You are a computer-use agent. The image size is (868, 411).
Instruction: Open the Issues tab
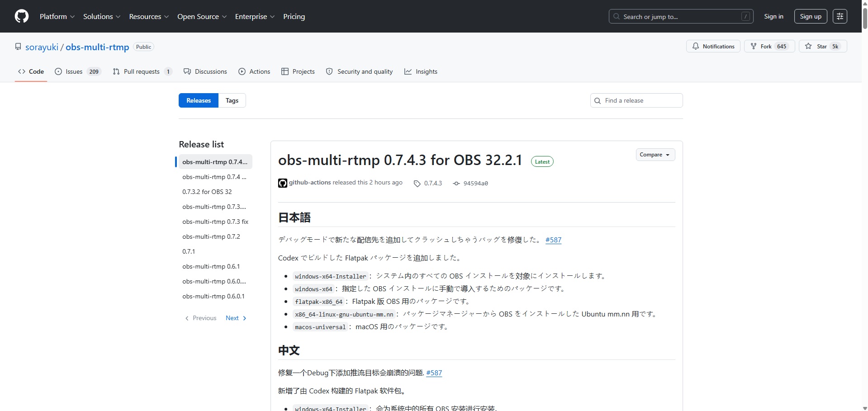click(78, 71)
